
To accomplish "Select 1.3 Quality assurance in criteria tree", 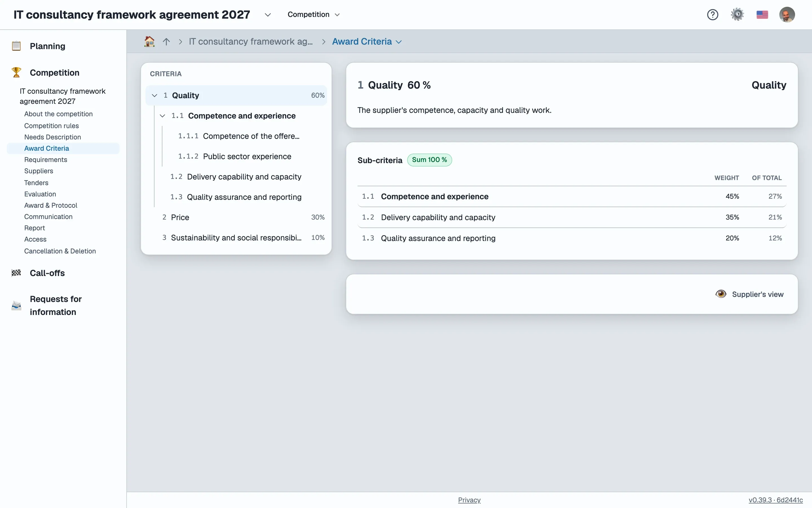I will click(235, 197).
